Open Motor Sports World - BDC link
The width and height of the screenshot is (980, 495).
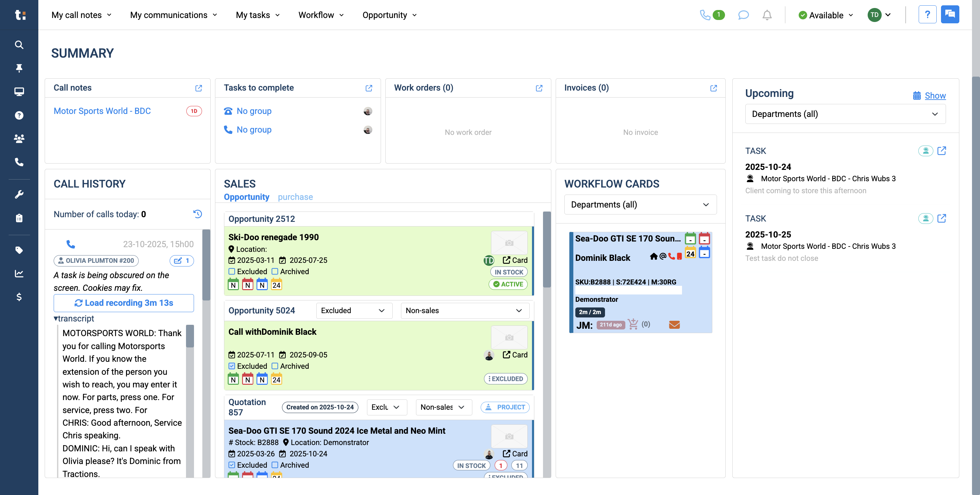102,111
